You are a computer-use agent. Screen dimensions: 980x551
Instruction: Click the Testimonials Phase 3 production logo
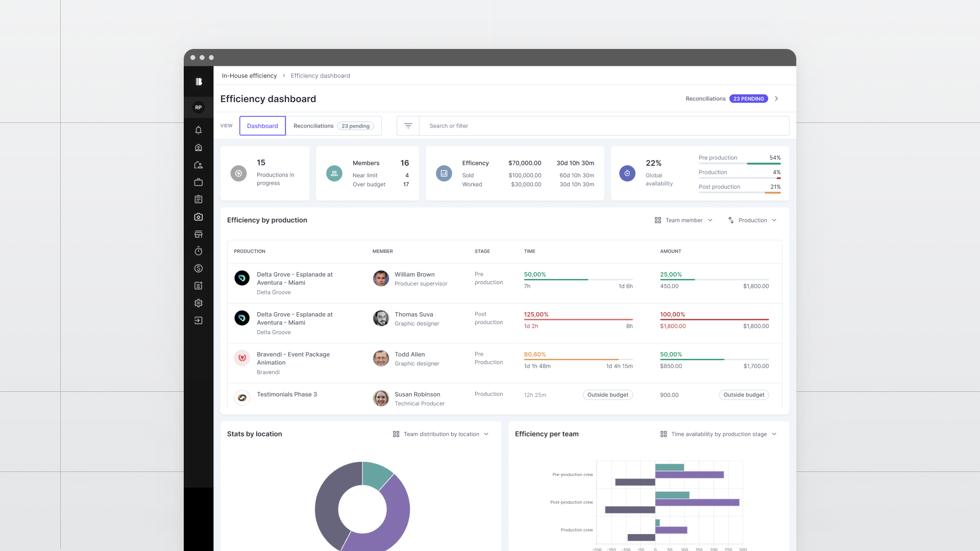(242, 397)
